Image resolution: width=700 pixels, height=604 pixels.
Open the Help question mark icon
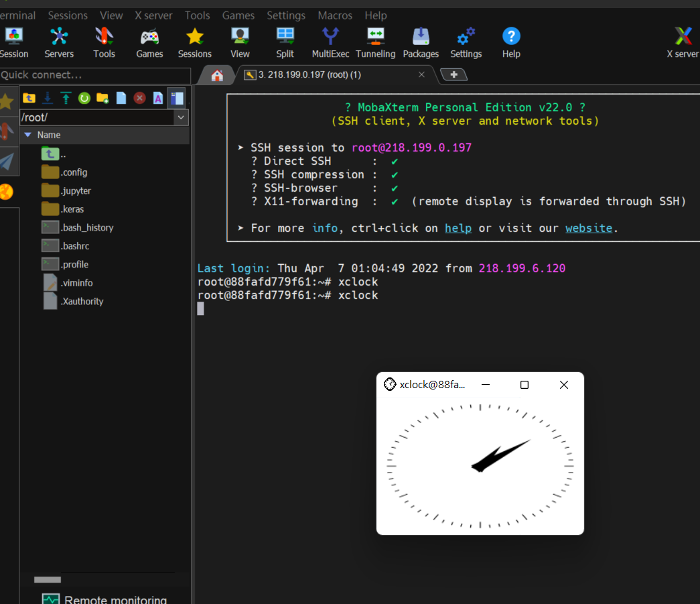click(511, 43)
